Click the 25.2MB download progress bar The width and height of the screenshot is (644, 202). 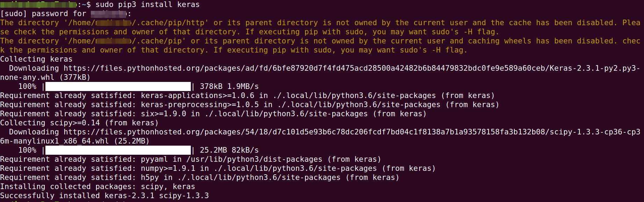click(x=118, y=150)
